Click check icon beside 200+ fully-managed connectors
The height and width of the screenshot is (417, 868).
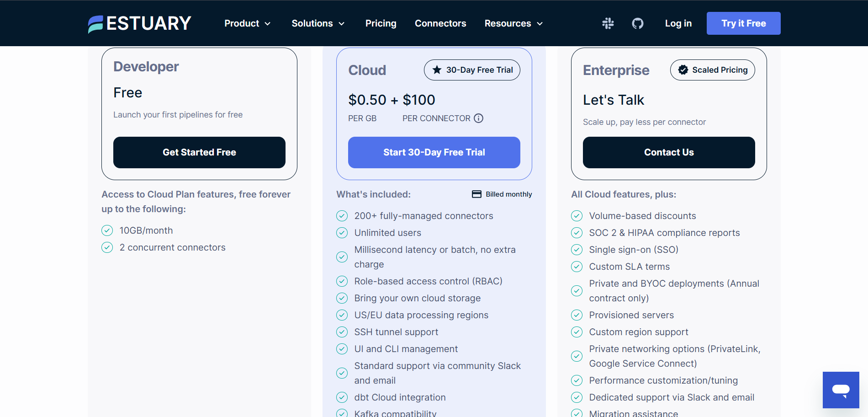click(x=342, y=216)
